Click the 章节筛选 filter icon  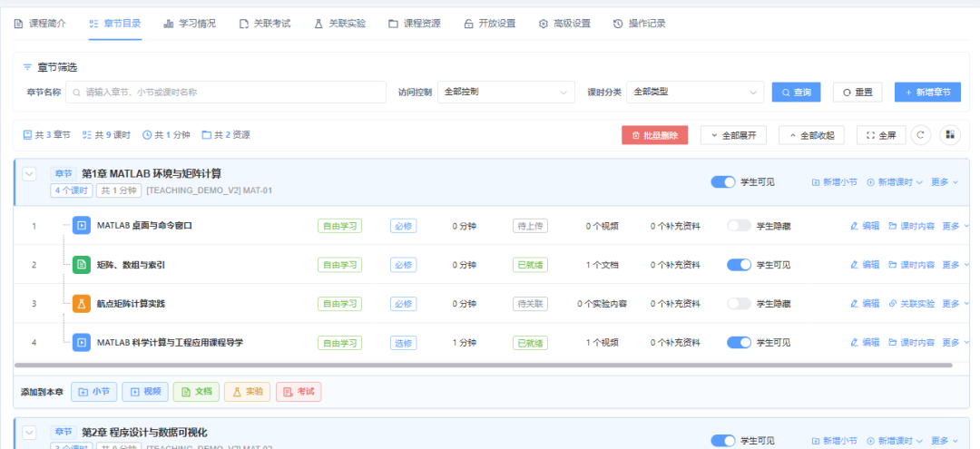point(27,67)
